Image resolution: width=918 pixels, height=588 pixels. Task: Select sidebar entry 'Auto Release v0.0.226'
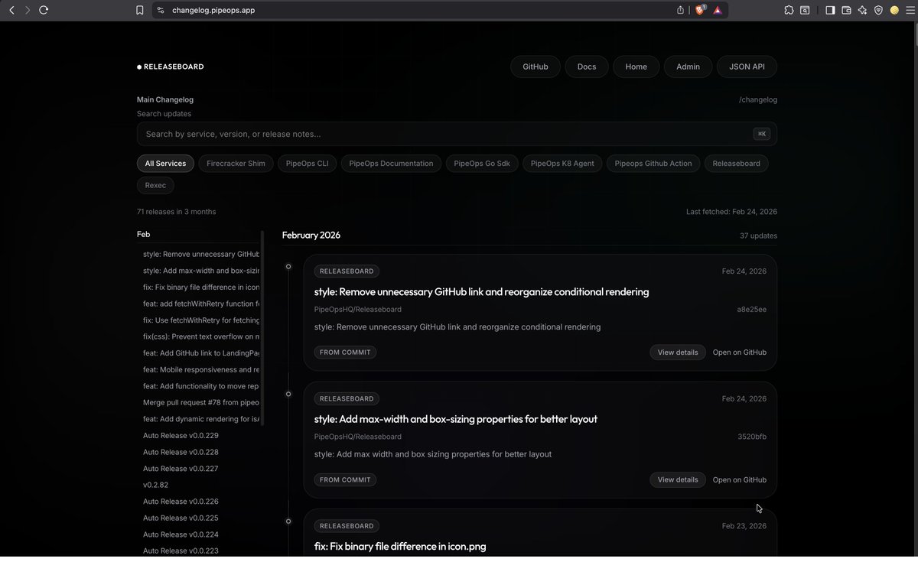[181, 502]
